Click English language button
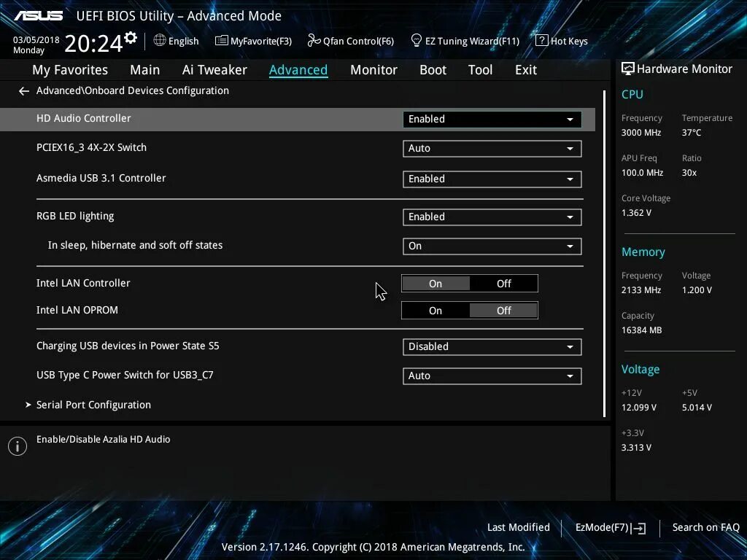This screenshot has width=747, height=560. [183, 42]
